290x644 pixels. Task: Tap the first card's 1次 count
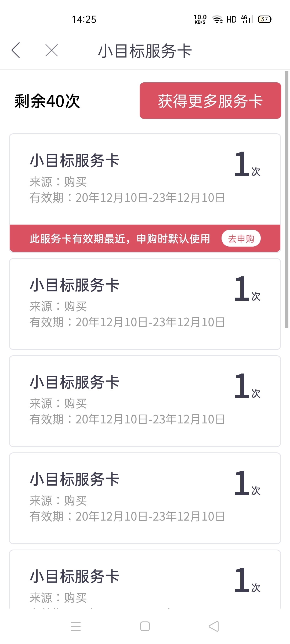[247, 164]
